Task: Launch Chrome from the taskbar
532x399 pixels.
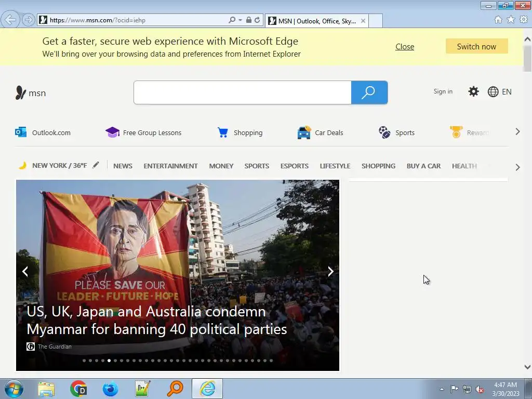Action: coord(78,389)
